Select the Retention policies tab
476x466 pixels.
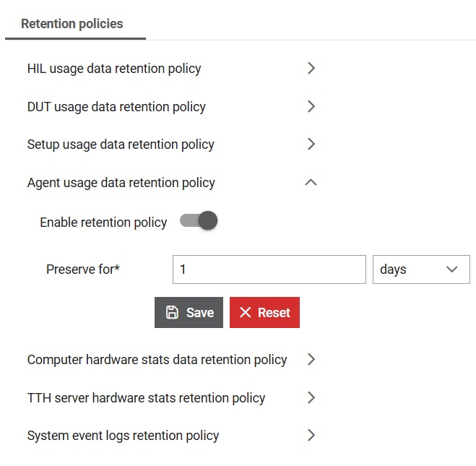[72, 24]
